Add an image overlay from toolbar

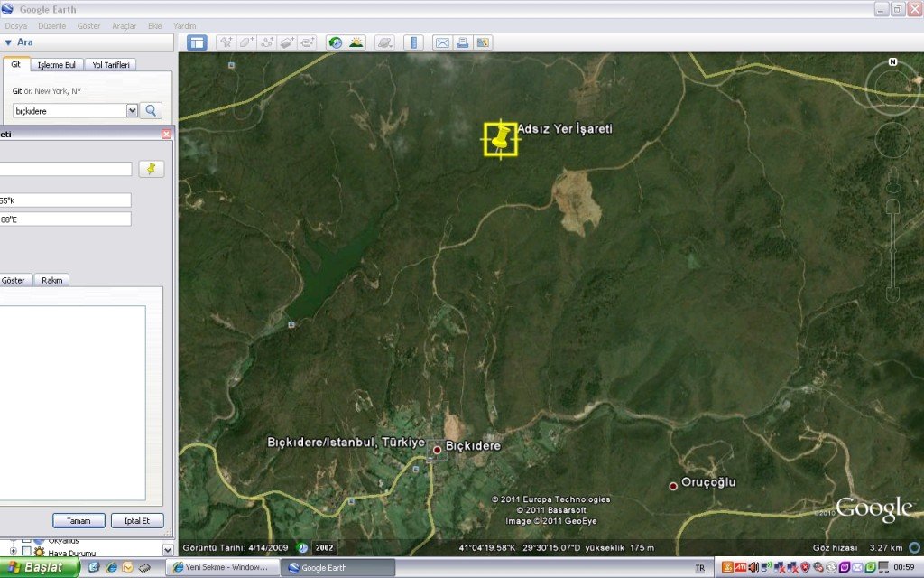(x=287, y=42)
